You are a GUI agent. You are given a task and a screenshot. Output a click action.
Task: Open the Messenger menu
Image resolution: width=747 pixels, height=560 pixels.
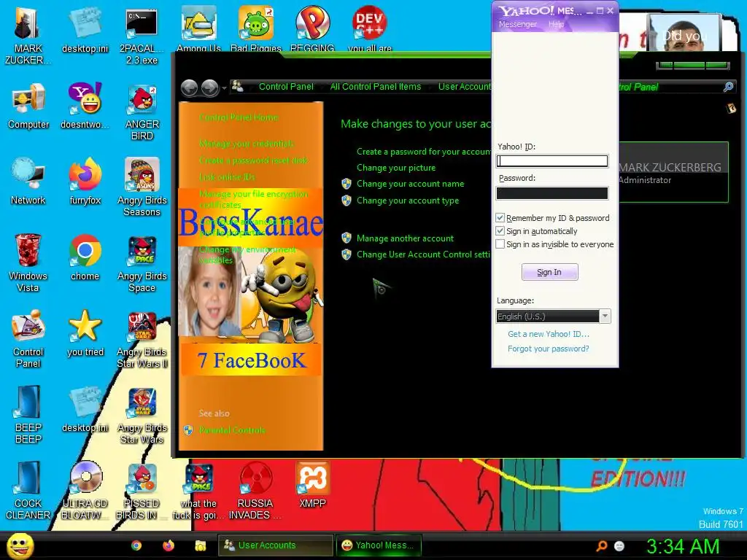(x=517, y=24)
